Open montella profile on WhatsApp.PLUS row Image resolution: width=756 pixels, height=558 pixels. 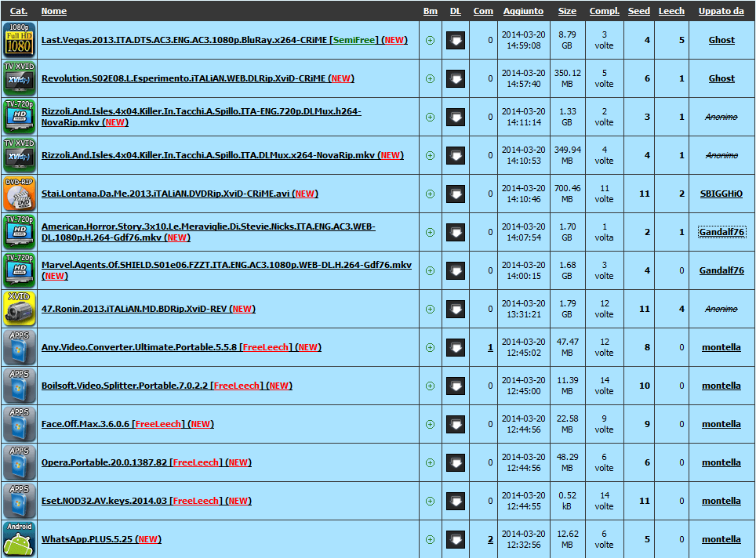click(721, 539)
